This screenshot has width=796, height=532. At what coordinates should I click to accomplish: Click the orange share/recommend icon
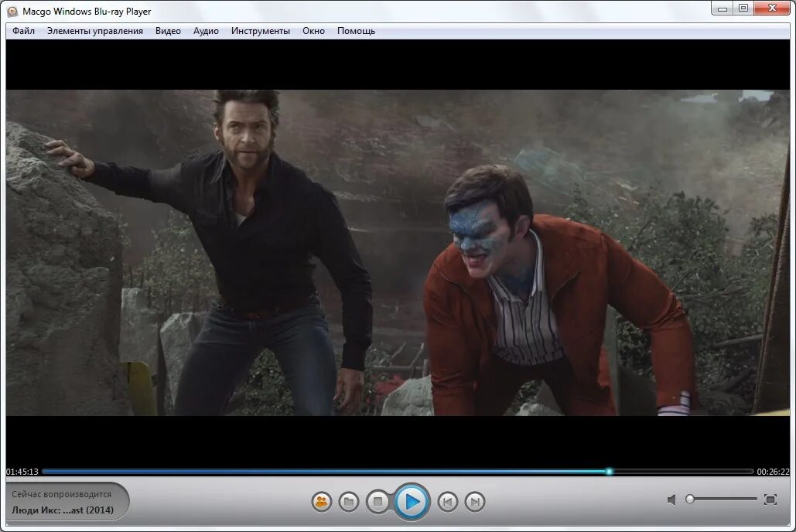321,502
